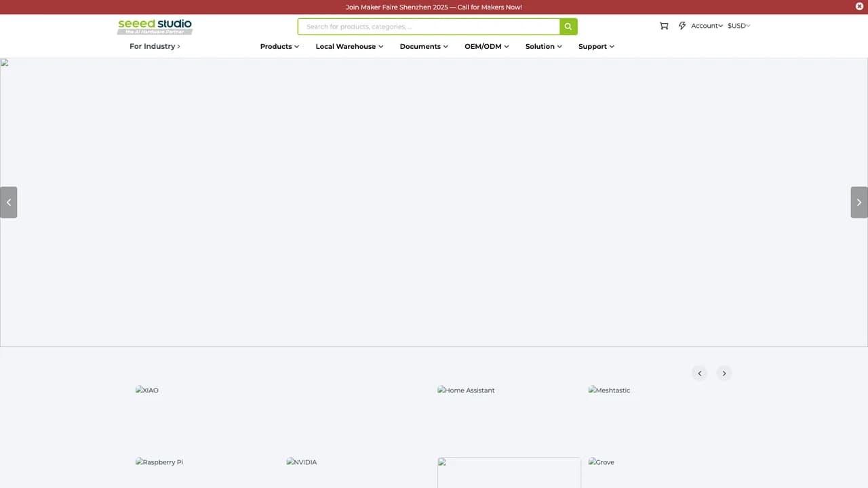Change currency from $USD
868x488 pixels.
[x=738, y=26]
